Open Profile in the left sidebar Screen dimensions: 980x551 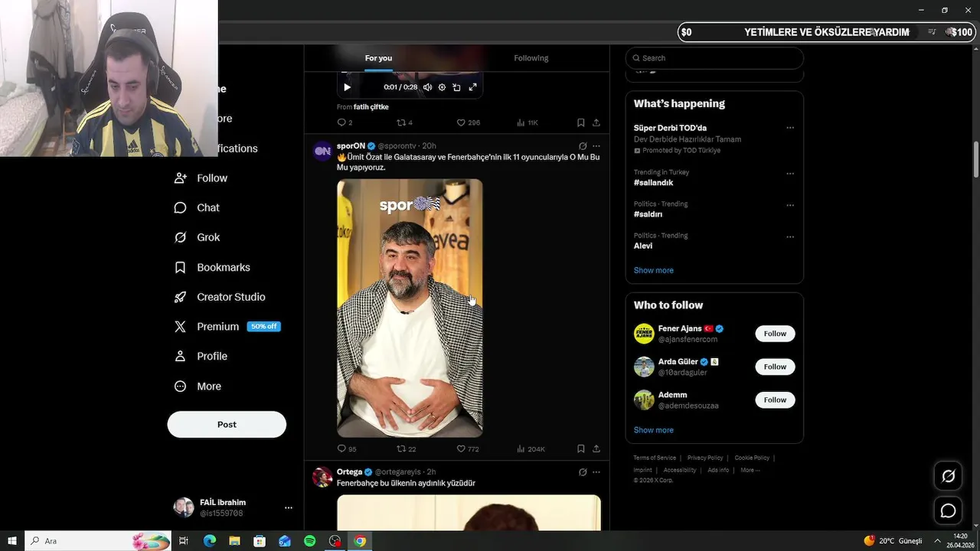(201, 357)
